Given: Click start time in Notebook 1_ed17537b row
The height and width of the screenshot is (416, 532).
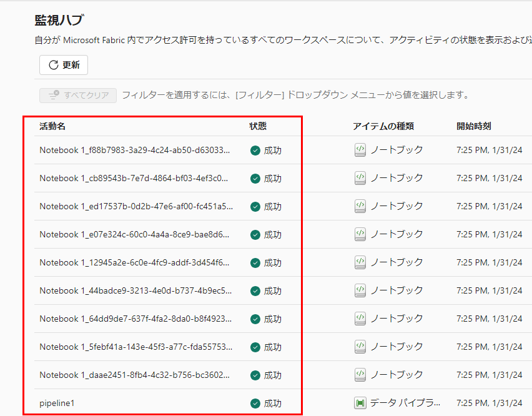Looking at the screenshot, I should (490, 206).
